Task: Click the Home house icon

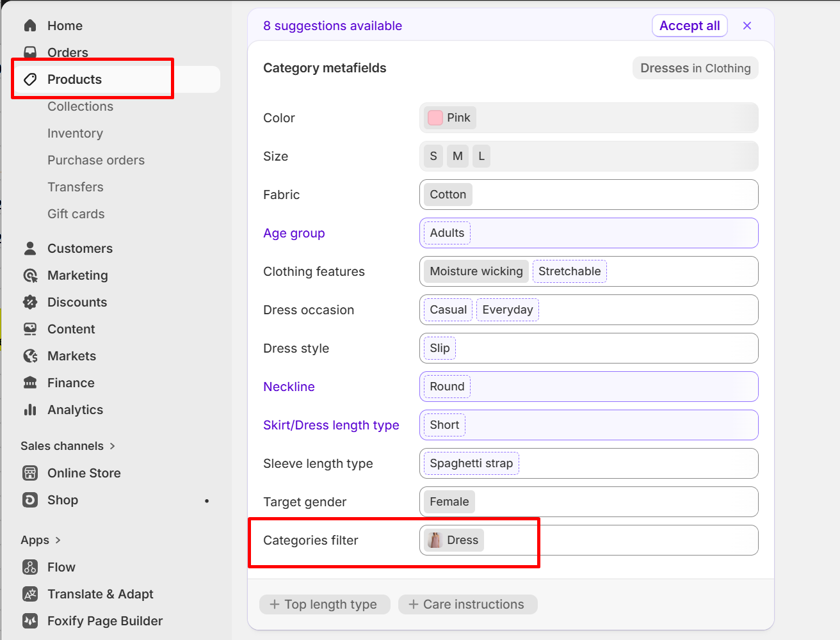Action: tap(30, 26)
